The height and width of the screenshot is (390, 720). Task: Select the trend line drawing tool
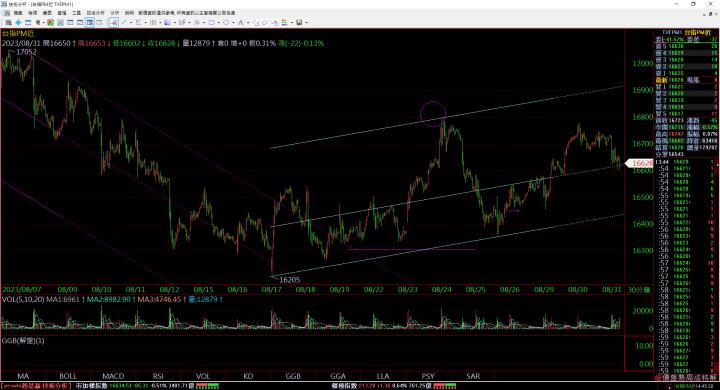pyautogui.click(x=124, y=23)
